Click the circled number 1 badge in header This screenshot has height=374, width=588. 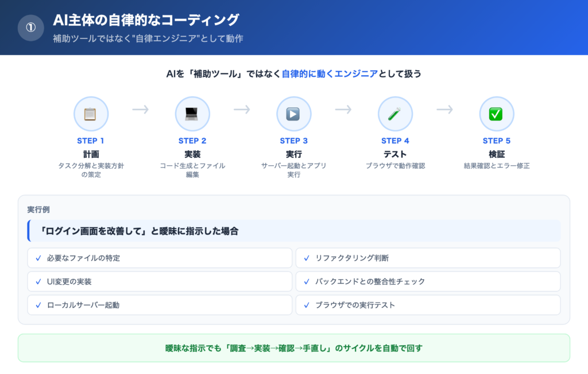[x=31, y=28]
